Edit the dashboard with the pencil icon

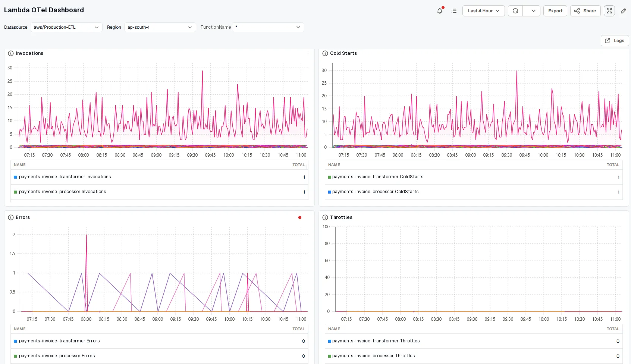pyautogui.click(x=623, y=11)
